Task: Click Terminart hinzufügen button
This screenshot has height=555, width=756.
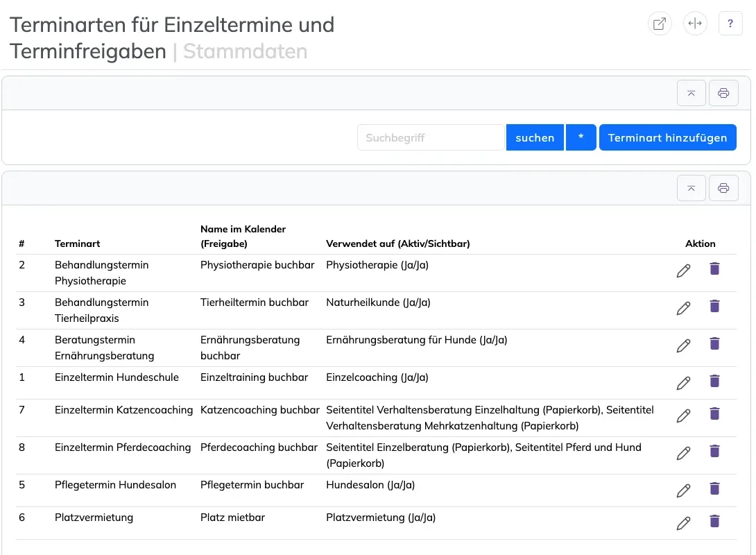Action: pos(667,137)
